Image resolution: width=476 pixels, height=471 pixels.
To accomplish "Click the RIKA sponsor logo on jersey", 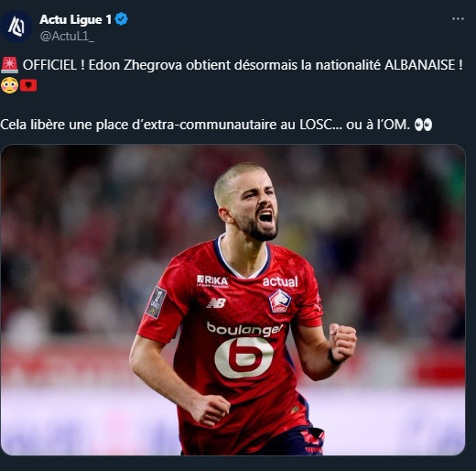I will coord(212,281).
